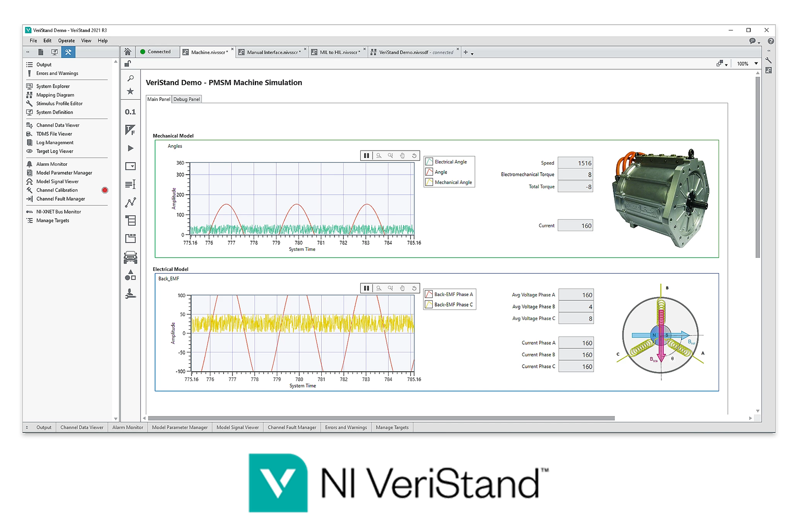The image size is (798, 532).
Task: Zoom in on the Angles graph
Action: (379, 155)
